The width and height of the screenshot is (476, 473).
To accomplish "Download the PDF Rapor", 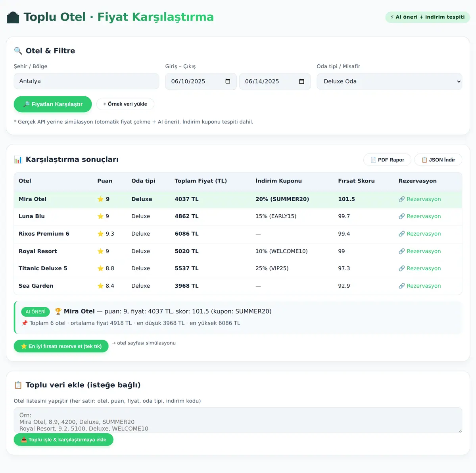I will pos(387,160).
